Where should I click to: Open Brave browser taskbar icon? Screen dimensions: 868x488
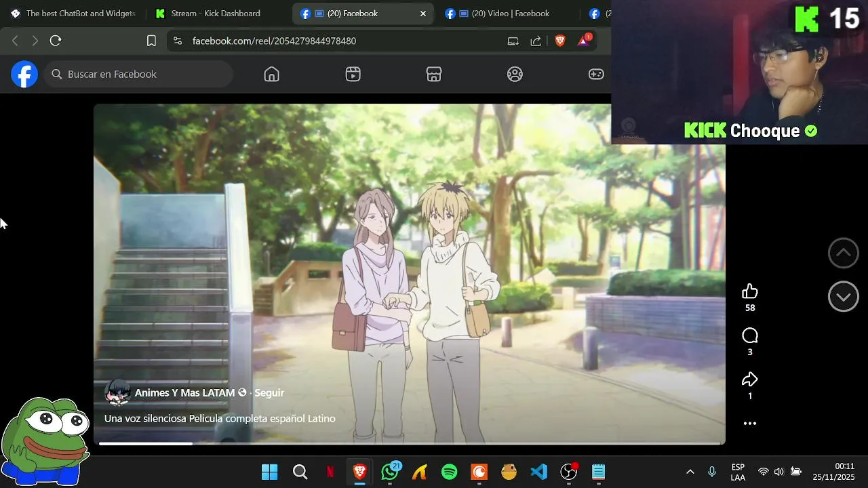pyautogui.click(x=360, y=472)
